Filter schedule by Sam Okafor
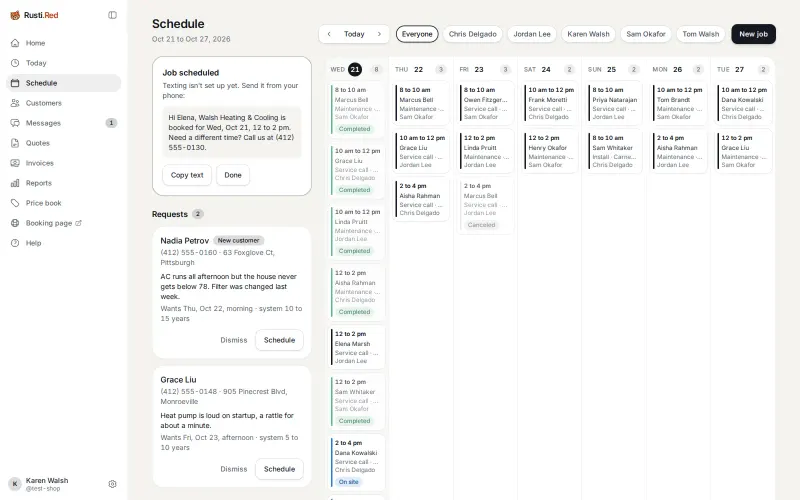 point(646,34)
